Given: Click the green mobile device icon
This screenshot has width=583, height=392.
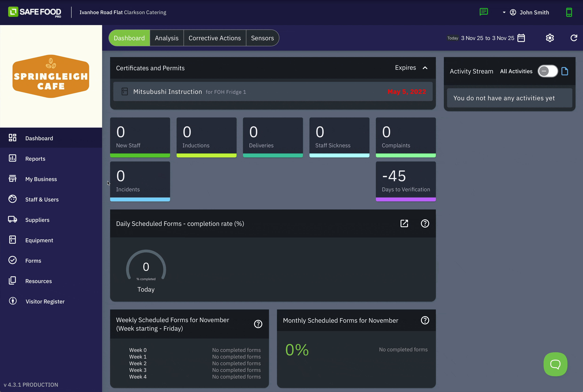Looking at the screenshot, I should coord(569,12).
